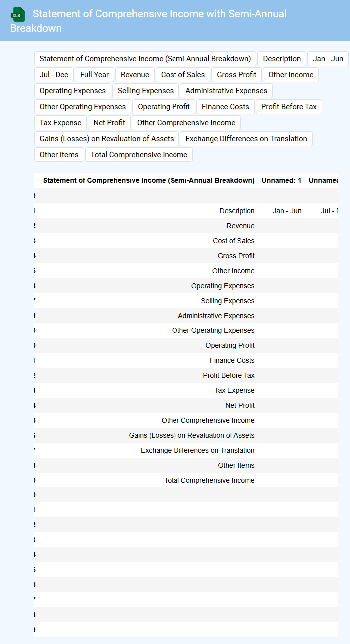Click the 'Statement of Comprehensive Income (Semi-Annual Breakdown)' column header
Viewport: 350px width, 644px height.
(149, 180)
